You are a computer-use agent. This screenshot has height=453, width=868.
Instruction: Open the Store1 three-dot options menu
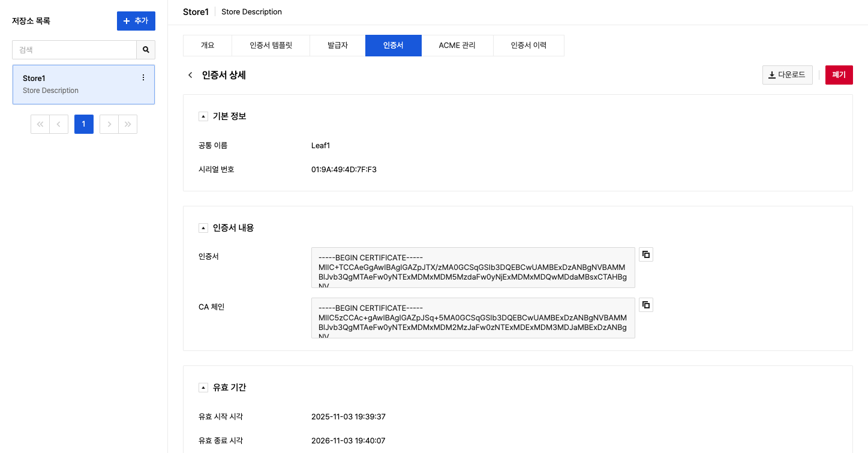tap(143, 77)
